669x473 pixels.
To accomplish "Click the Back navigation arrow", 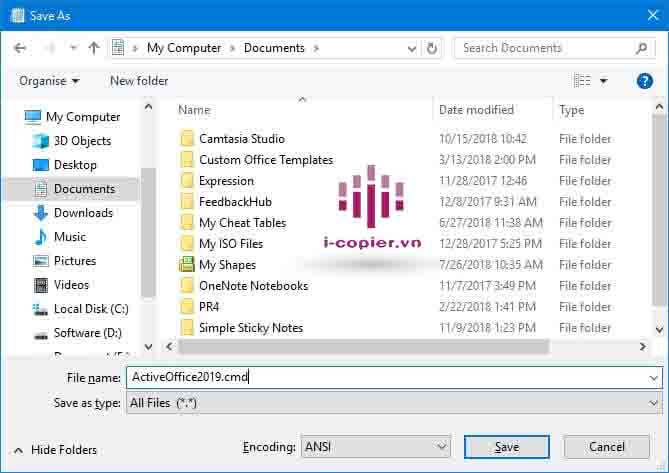I will click(x=21, y=48).
